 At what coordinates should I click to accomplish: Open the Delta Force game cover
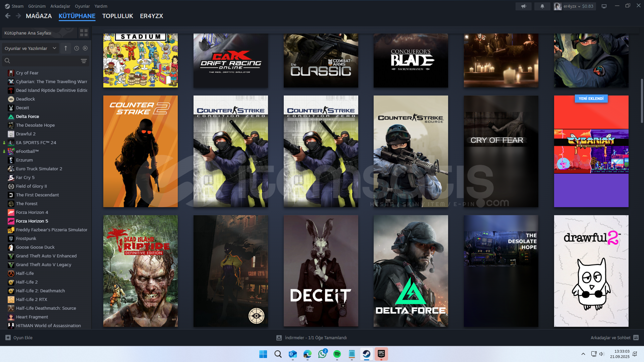[411, 271]
